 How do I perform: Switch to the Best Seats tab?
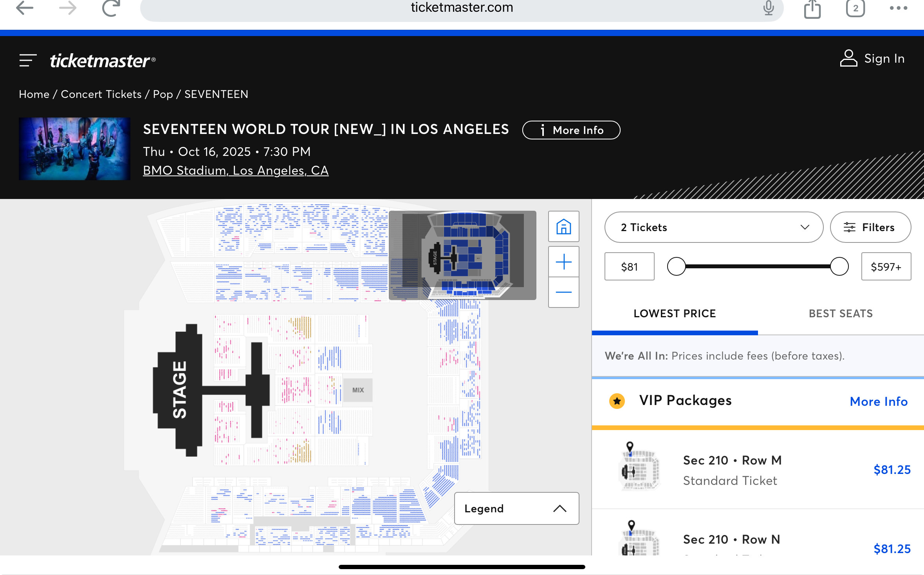[x=841, y=314]
